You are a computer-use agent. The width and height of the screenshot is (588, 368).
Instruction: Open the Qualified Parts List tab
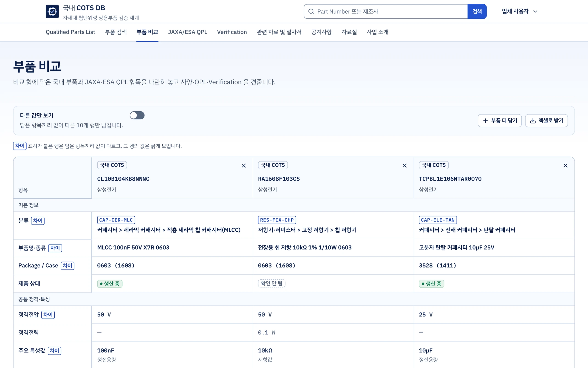tap(70, 32)
